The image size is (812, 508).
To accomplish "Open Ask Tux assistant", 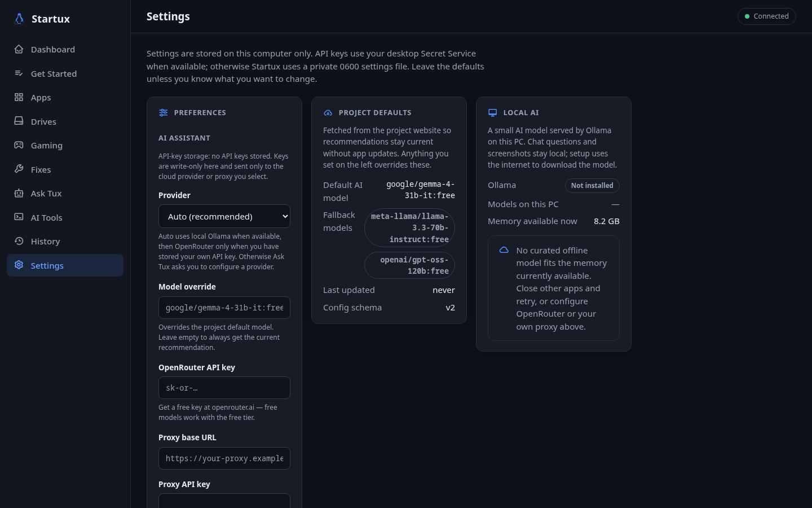I will pos(65,193).
